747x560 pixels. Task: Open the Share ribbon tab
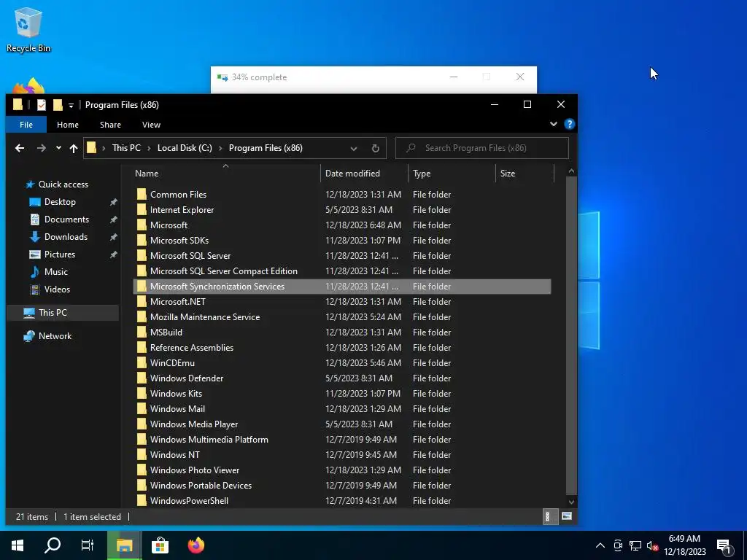[110, 125]
